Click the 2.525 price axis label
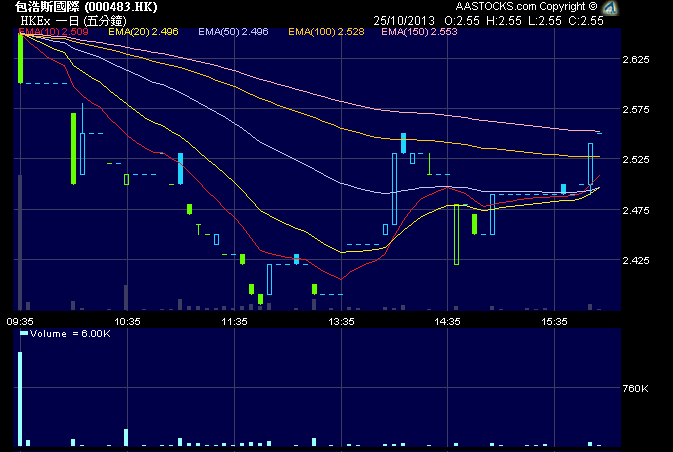 coord(636,160)
